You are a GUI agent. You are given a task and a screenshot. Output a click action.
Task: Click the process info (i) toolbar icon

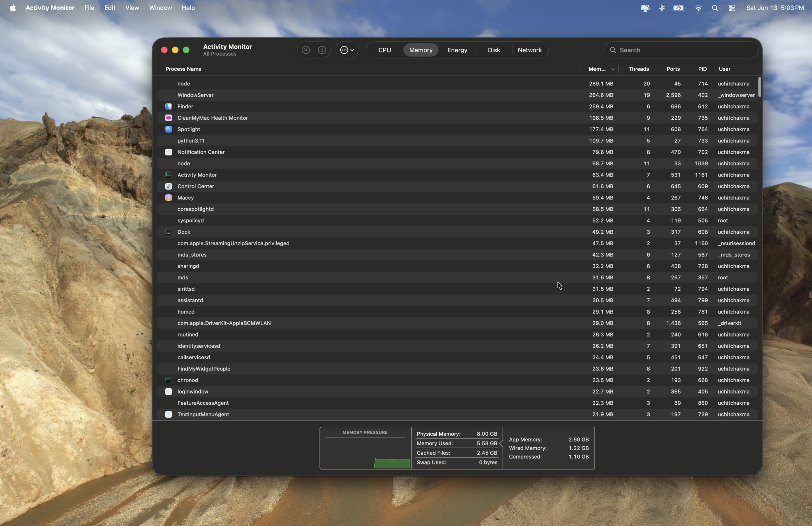click(322, 50)
